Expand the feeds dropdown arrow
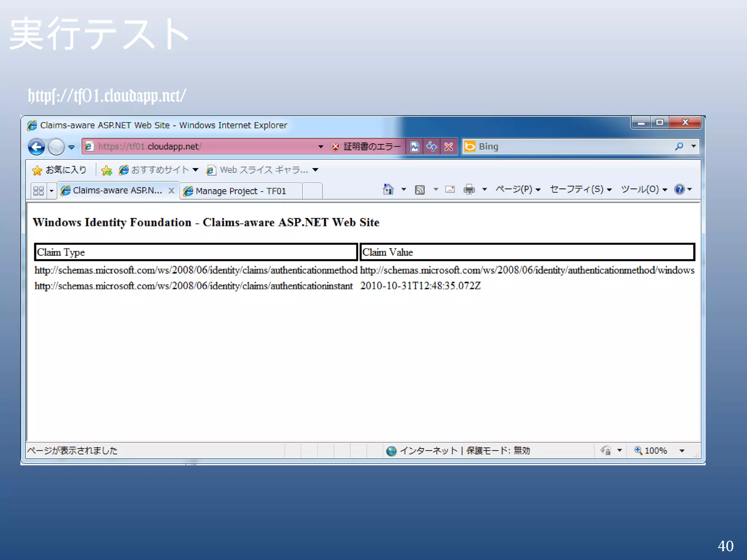This screenshot has height=560, width=747. pyautogui.click(x=436, y=189)
